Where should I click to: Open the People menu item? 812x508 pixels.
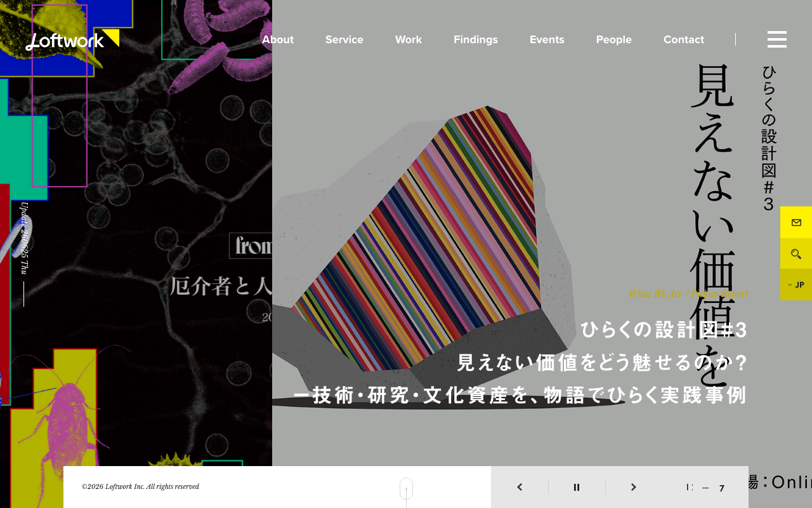(614, 39)
